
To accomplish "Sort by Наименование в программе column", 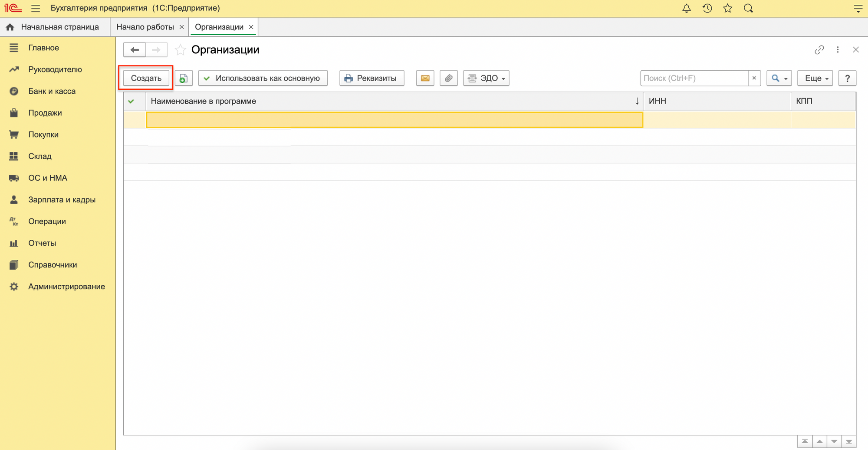I will coord(395,101).
